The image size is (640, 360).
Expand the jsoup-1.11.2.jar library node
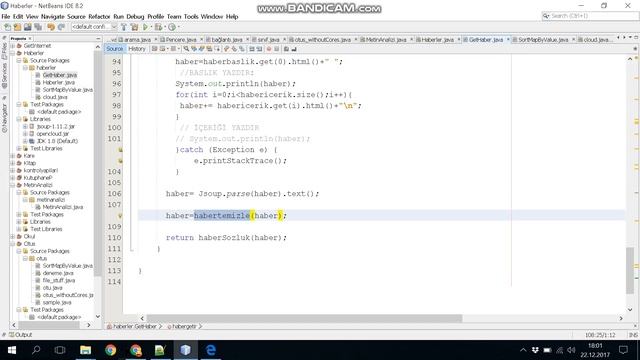[x=25, y=127]
